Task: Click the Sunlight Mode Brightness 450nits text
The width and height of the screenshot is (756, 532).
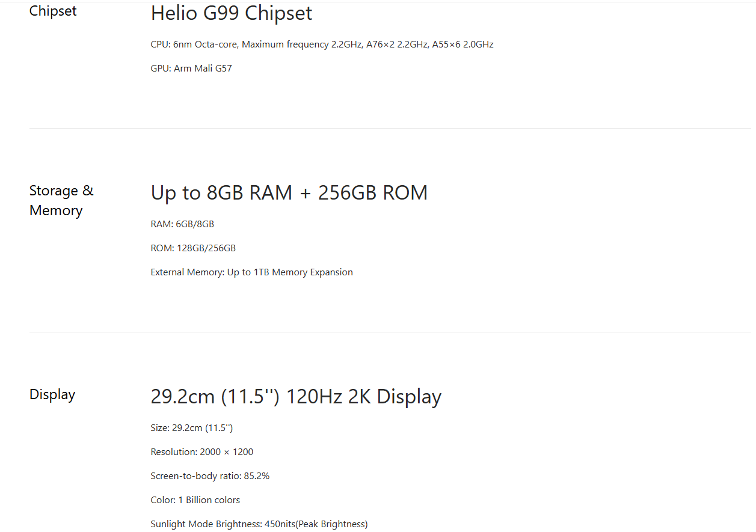Action: [x=259, y=524]
